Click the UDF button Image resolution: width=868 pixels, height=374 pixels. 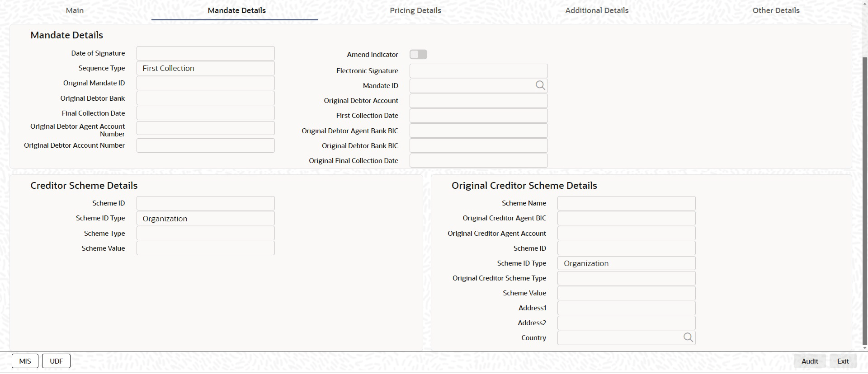pos(56,361)
